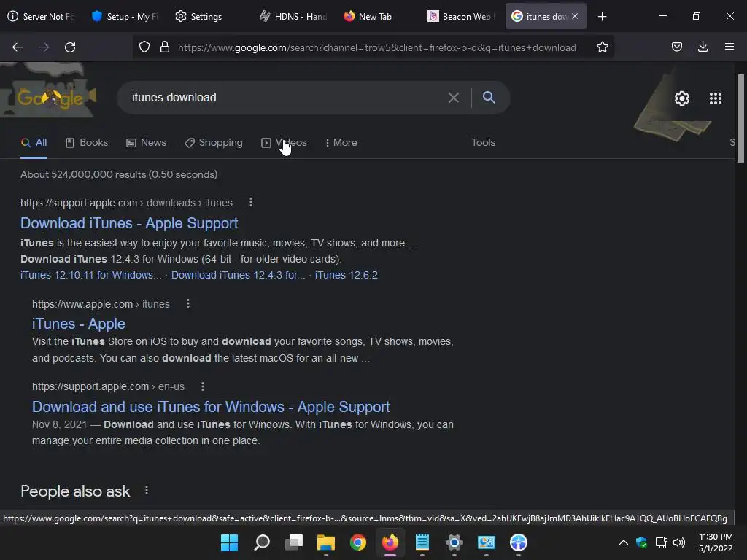Open the network icon in system tray

[x=661, y=542]
